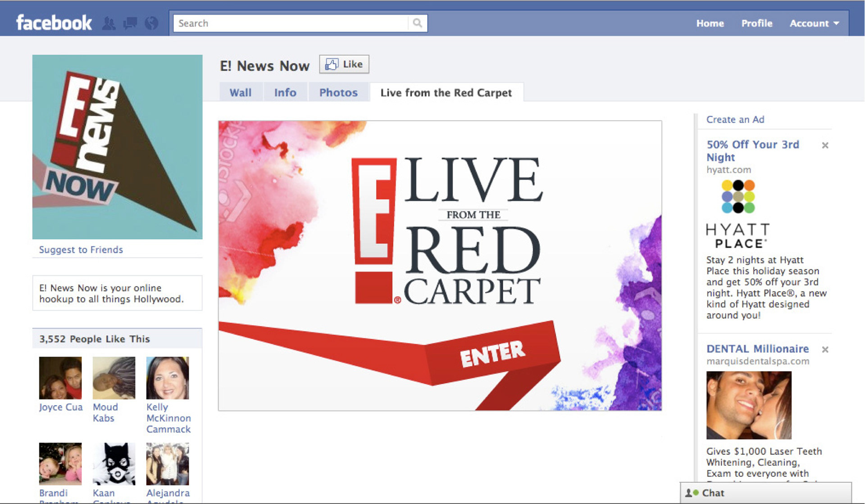The image size is (865, 504).
Task: Dismiss the DENTAL Millionaire ad
Action: (825, 350)
